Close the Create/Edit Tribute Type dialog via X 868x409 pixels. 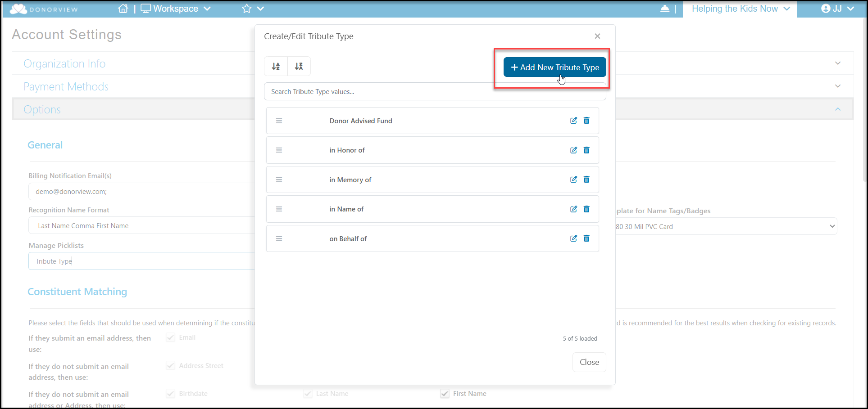pos(597,36)
